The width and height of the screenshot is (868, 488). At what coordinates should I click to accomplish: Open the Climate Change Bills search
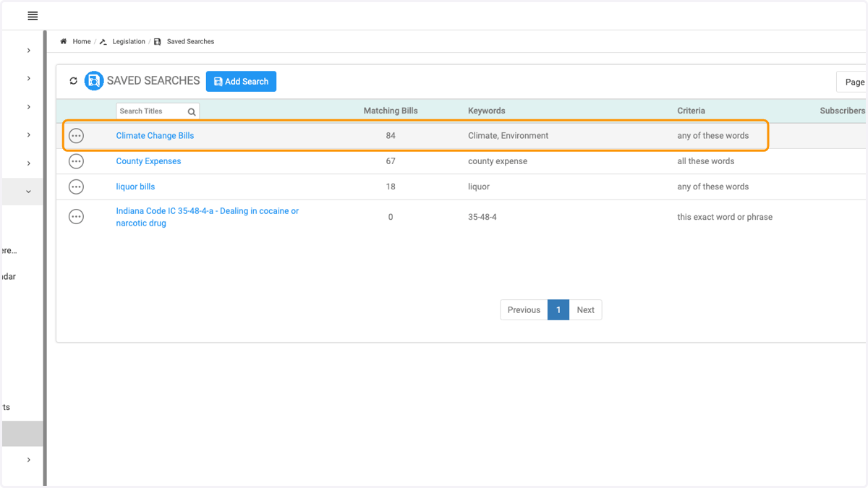155,136
